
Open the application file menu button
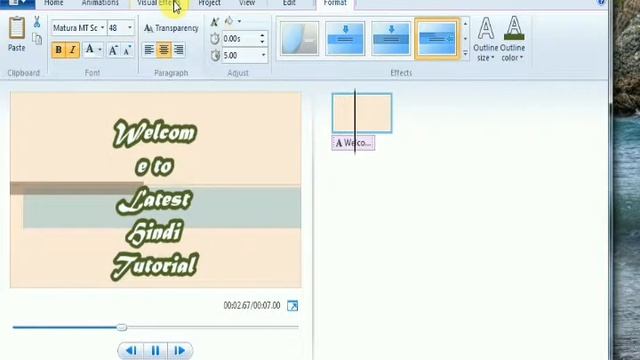[x=17, y=3]
